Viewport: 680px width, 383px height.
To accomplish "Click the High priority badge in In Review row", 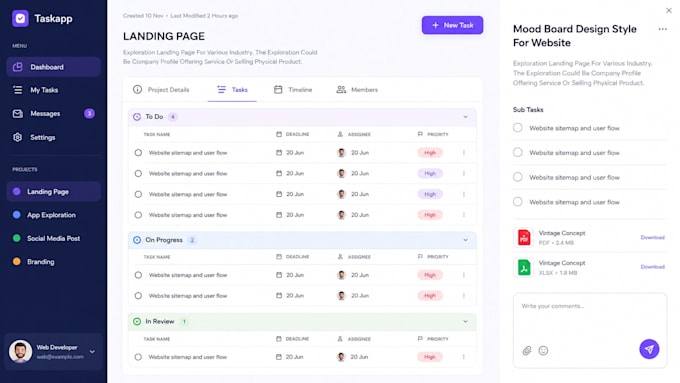I will pos(430,357).
